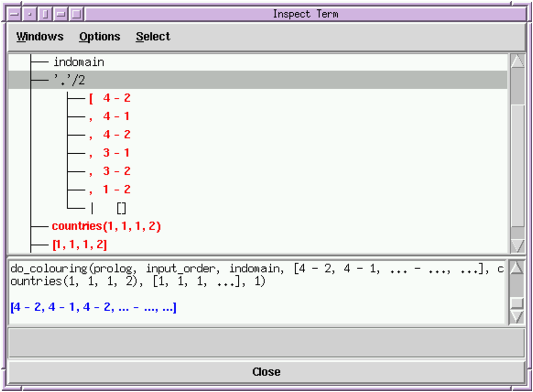
Task: Click the Close button at the bottom
Action: click(266, 372)
